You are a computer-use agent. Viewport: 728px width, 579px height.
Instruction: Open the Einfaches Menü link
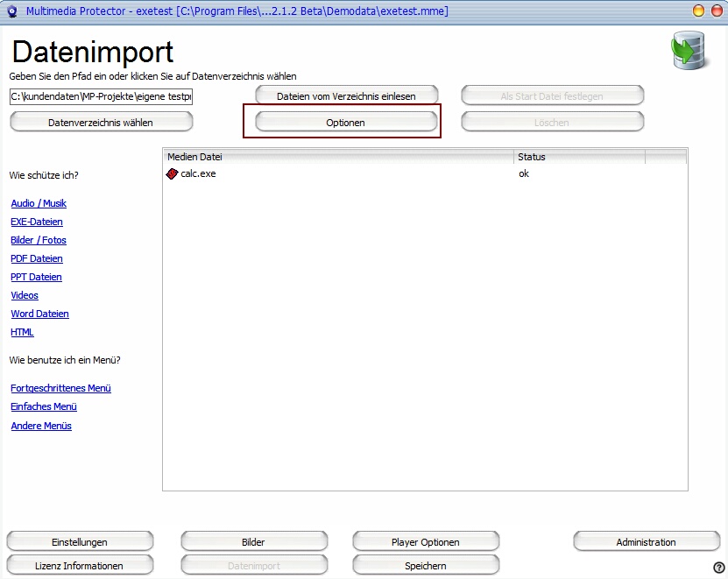pos(44,406)
